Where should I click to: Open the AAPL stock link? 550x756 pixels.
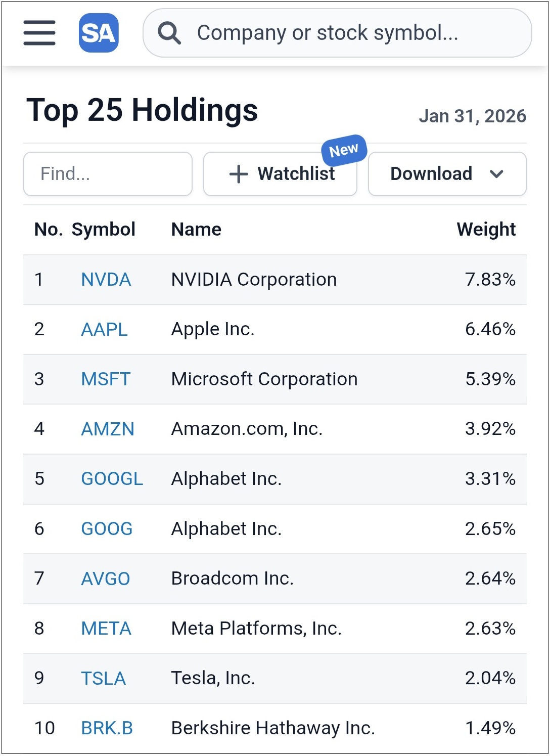tap(105, 329)
